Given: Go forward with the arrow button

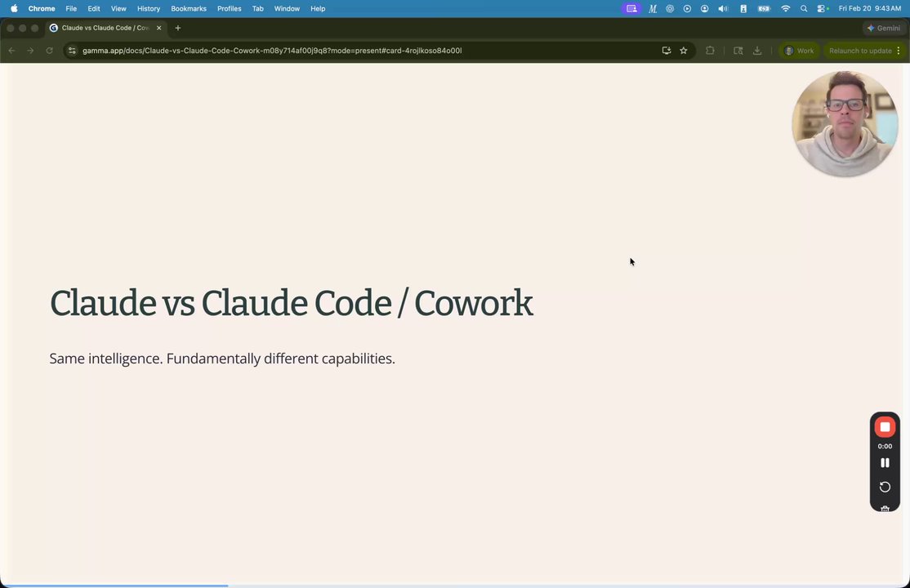Looking at the screenshot, I should (x=30, y=51).
